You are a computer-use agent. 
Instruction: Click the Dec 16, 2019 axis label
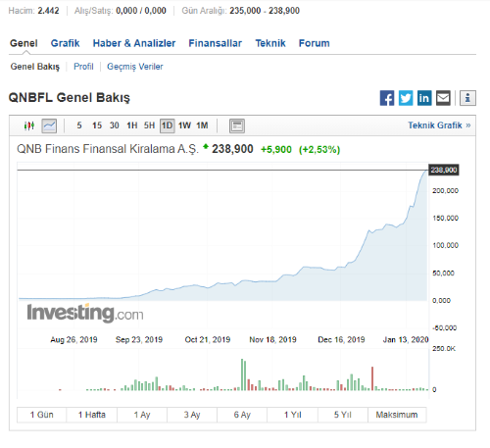pos(341,340)
